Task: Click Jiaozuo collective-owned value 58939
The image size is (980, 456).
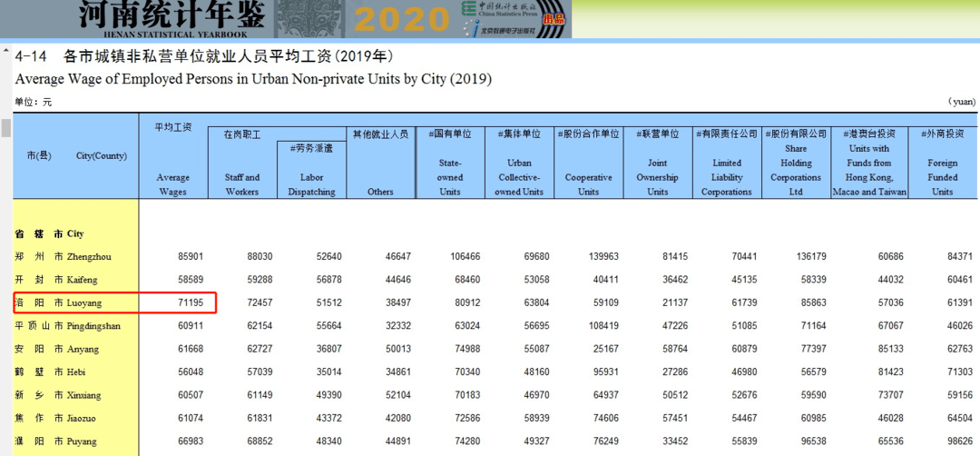Action: point(536,418)
